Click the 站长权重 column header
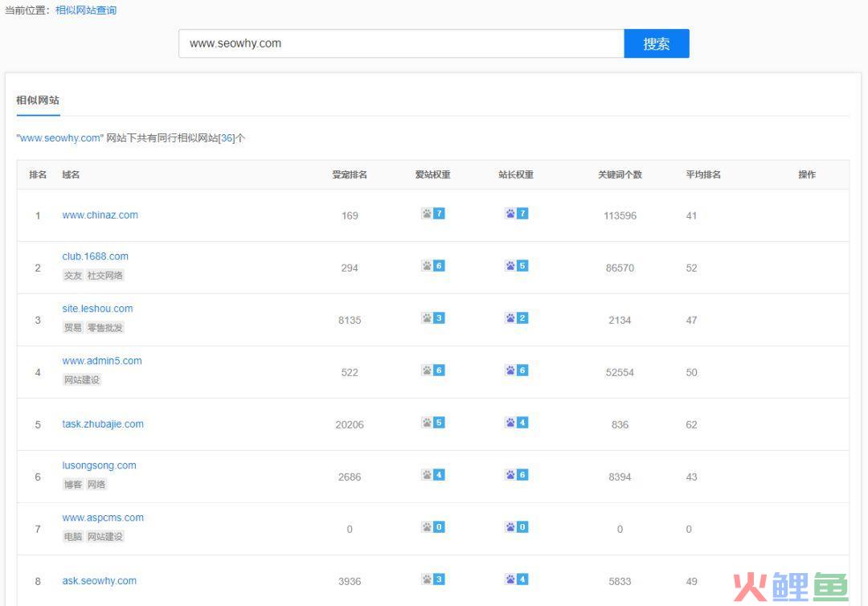The width and height of the screenshot is (868, 606). tap(516, 175)
